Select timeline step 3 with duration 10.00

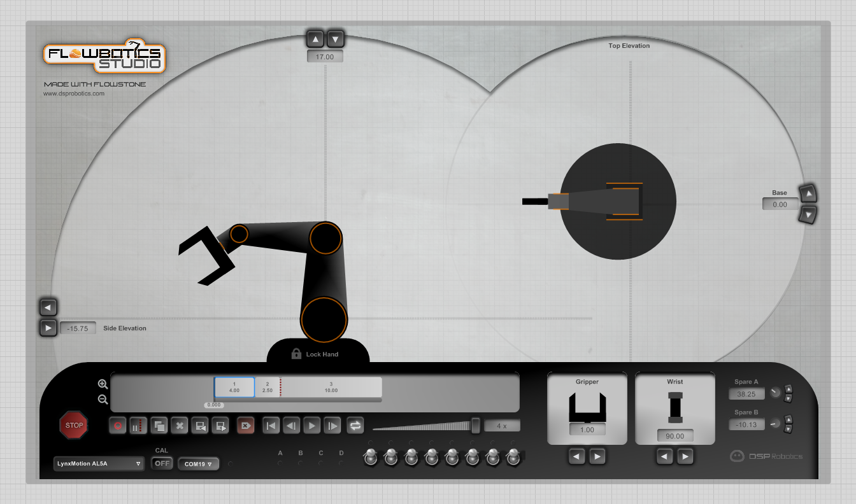[x=331, y=387]
